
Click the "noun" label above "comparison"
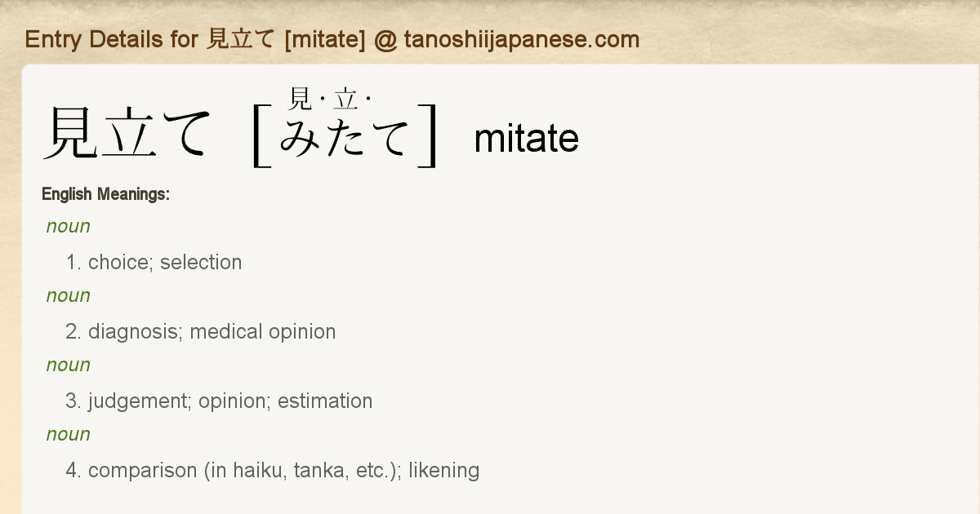click(69, 434)
